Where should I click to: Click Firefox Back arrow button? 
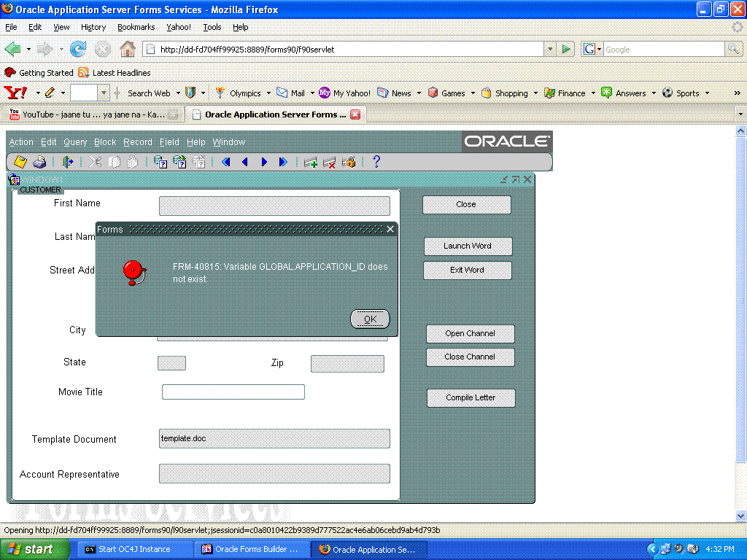13,49
